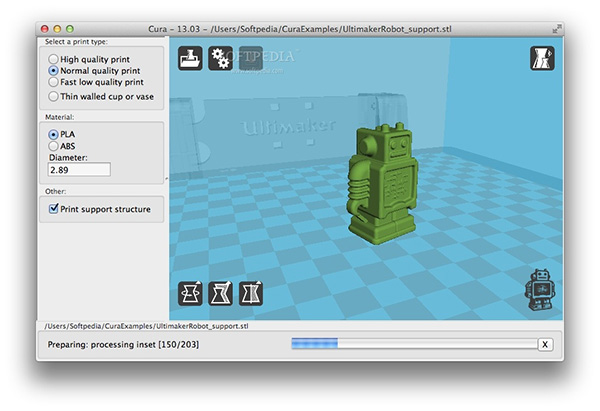Image resolution: width=600 pixels, height=411 pixels.
Task: Click the Prepare print gears icon
Action: (x=220, y=59)
